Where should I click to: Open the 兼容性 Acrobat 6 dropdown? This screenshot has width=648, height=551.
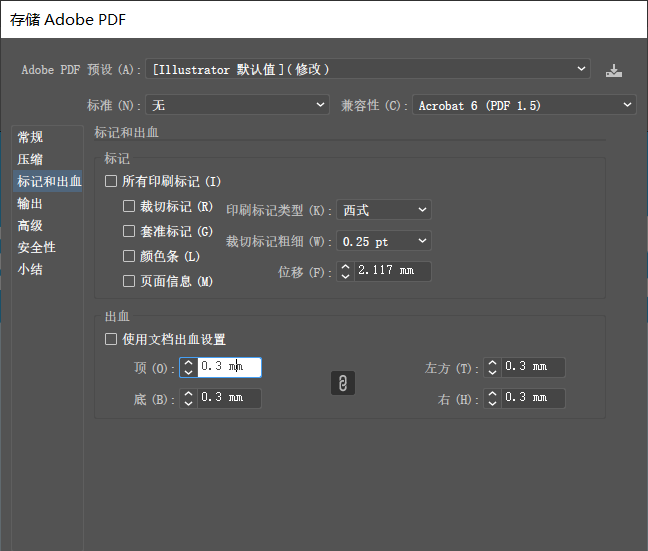[524, 105]
